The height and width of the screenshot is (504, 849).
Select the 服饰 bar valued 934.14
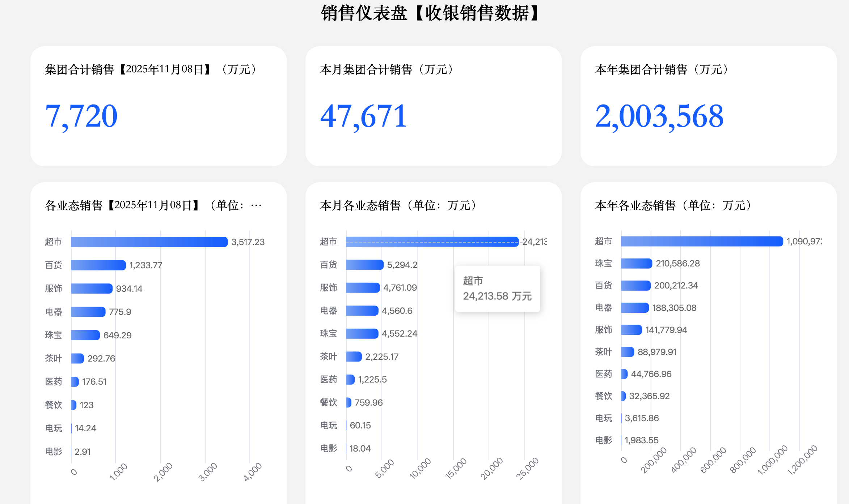92,289
